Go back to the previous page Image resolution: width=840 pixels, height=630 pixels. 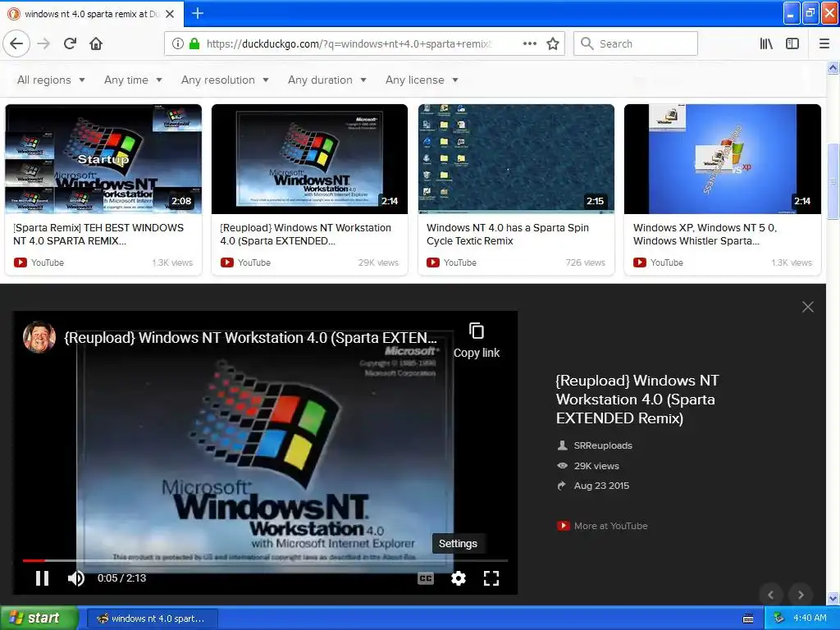tap(16, 44)
